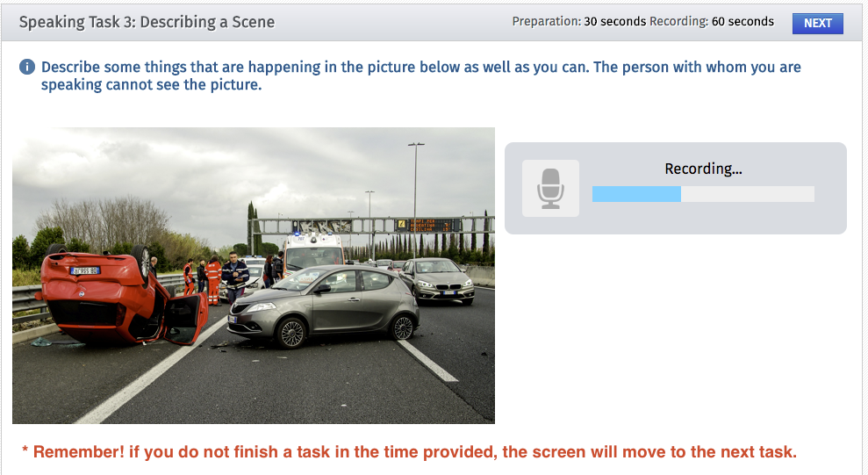Click the red car's license plate
This screenshot has width=868, height=475.
click(x=85, y=270)
